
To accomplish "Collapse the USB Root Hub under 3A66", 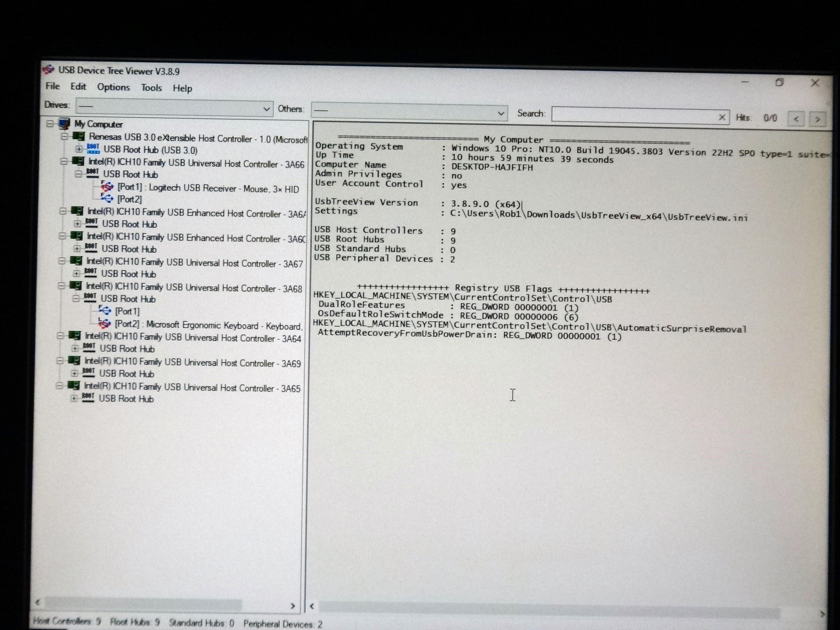I will coord(78,174).
